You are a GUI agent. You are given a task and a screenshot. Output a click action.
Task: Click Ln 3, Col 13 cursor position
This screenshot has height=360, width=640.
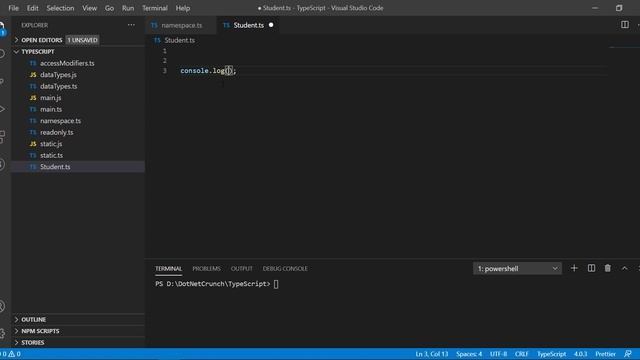point(431,354)
